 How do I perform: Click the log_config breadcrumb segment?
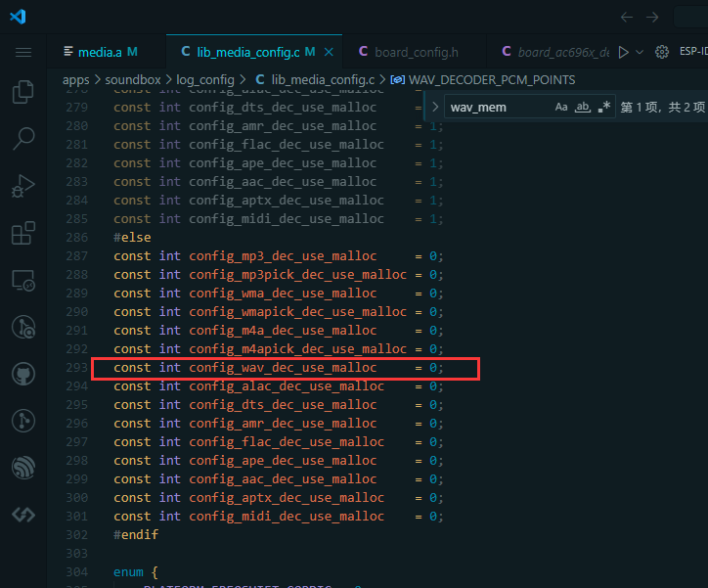[205, 80]
